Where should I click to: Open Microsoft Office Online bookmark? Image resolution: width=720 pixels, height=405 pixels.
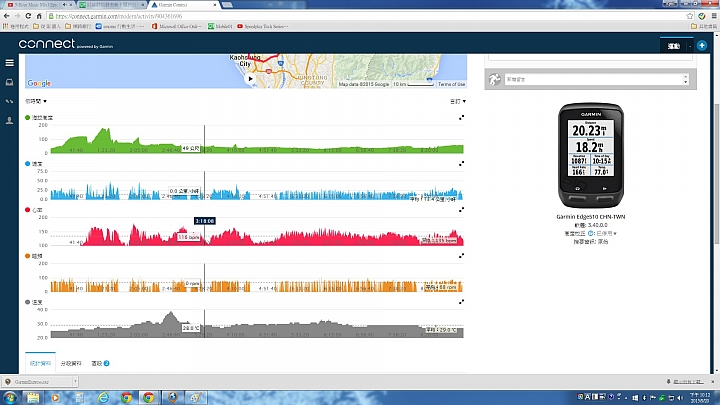(x=177, y=27)
